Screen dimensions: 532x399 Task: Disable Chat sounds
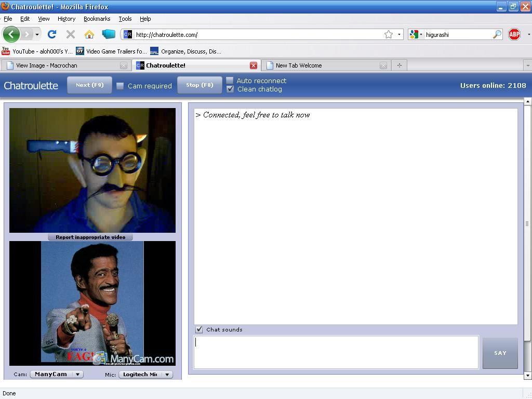[199, 329]
